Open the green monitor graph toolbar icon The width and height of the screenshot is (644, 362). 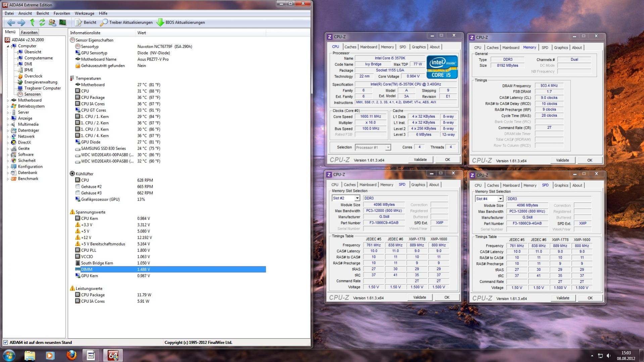[x=62, y=22]
